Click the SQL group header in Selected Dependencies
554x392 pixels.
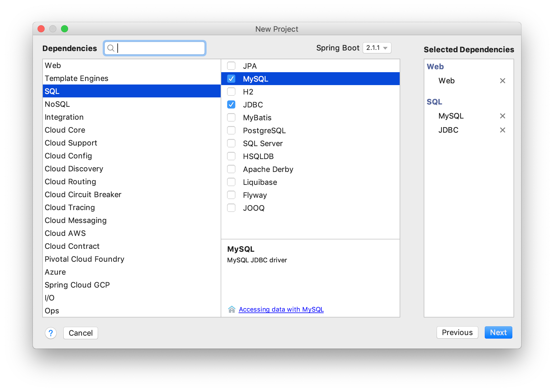click(434, 102)
